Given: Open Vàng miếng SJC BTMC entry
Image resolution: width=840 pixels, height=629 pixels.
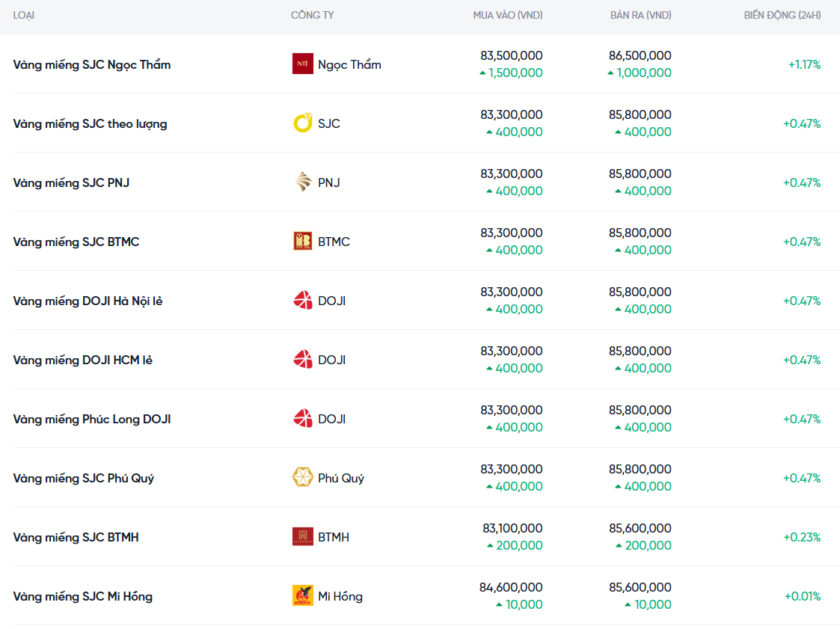Looking at the screenshot, I should tap(76, 242).
